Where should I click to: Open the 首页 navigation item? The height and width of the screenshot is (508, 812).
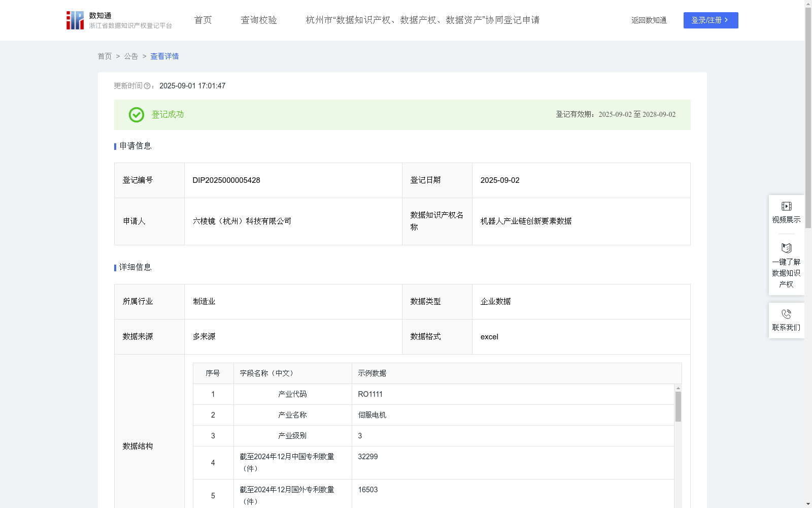(x=203, y=20)
